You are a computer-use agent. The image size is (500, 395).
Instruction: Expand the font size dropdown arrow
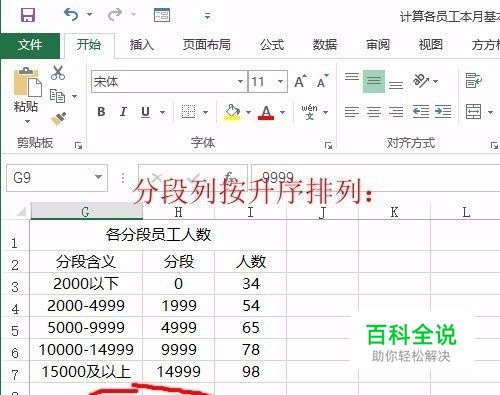pos(281,82)
